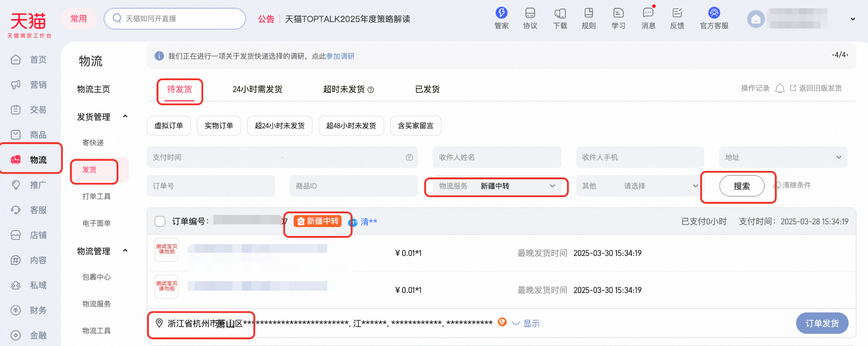Viewport: 868px width, 346px height.
Task: Click the 订单号 input field
Action: tap(211, 186)
